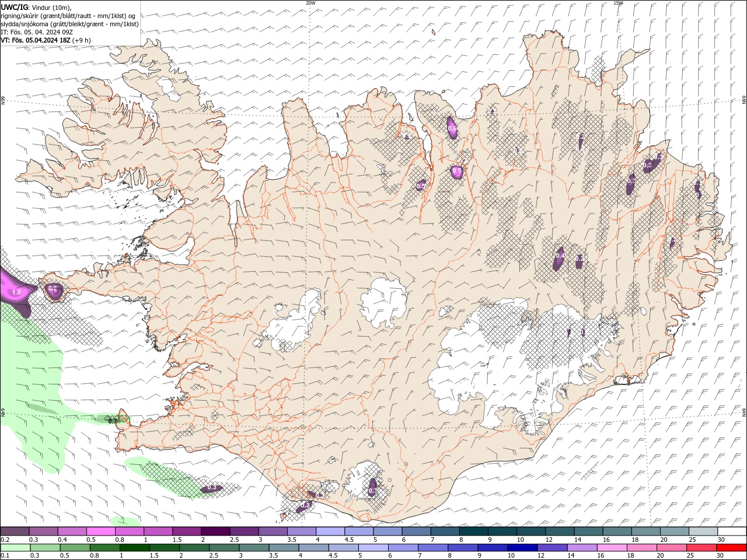
Task: Click the '0.7' value at Reykjanes peninsula
Action: tap(113, 420)
